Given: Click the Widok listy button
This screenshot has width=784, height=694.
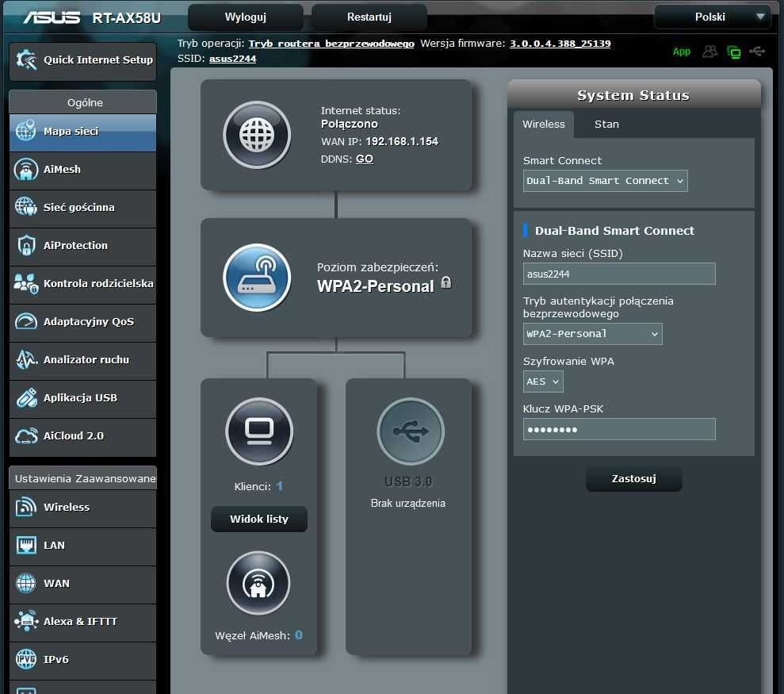Looking at the screenshot, I should coord(259,519).
